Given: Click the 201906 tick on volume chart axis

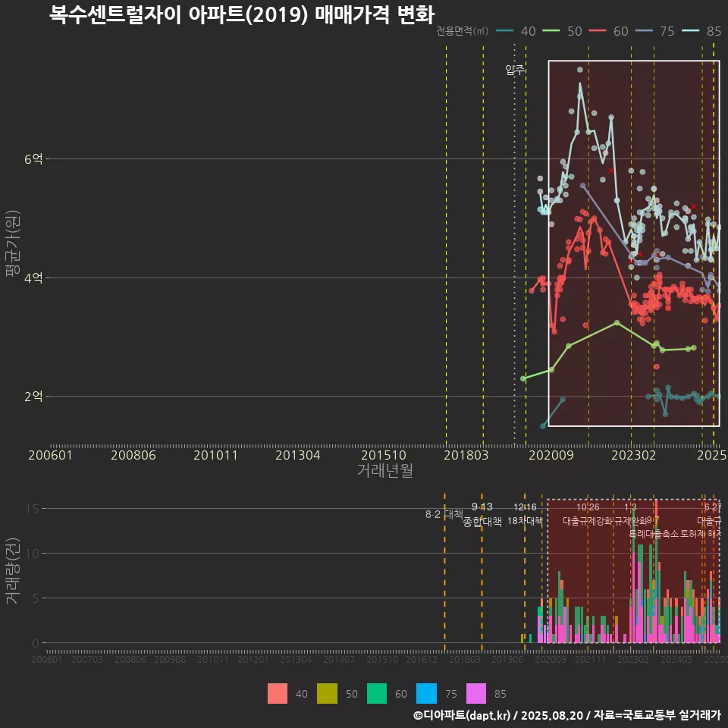Looking at the screenshot, I should [507, 659].
